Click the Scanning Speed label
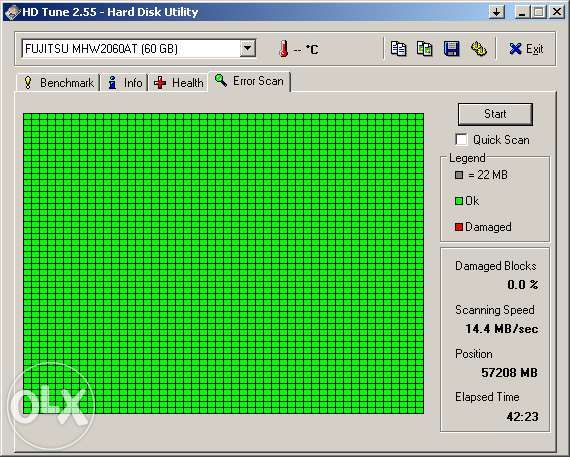The height and width of the screenshot is (457, 570). click(495, 310)
